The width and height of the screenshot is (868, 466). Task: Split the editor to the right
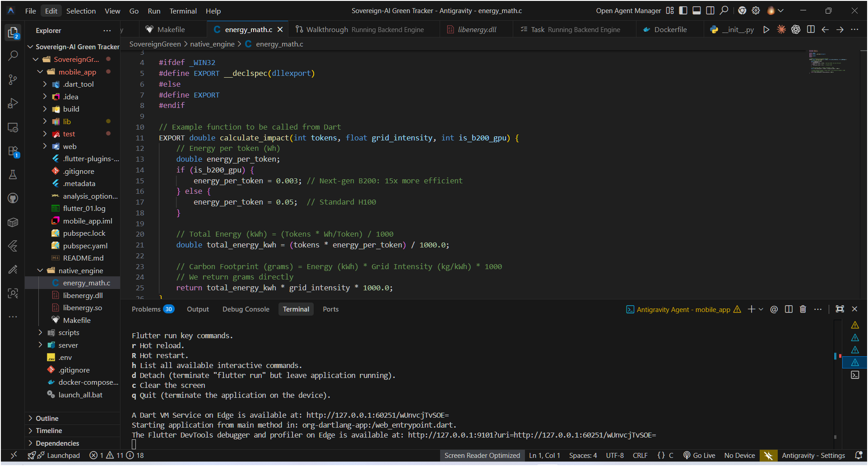(x=811, y=30)
